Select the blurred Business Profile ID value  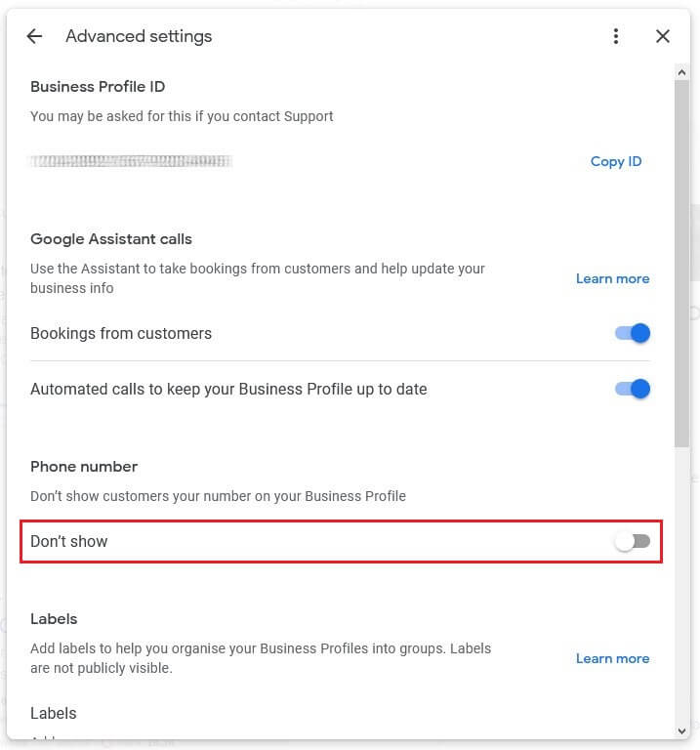click(x=131, y=161)
